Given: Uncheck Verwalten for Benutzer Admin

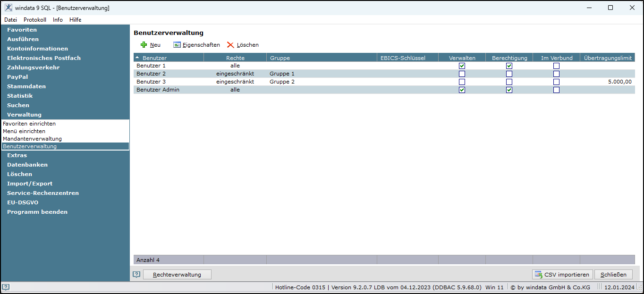Looking at the screenshot, I should click(462, 90).
